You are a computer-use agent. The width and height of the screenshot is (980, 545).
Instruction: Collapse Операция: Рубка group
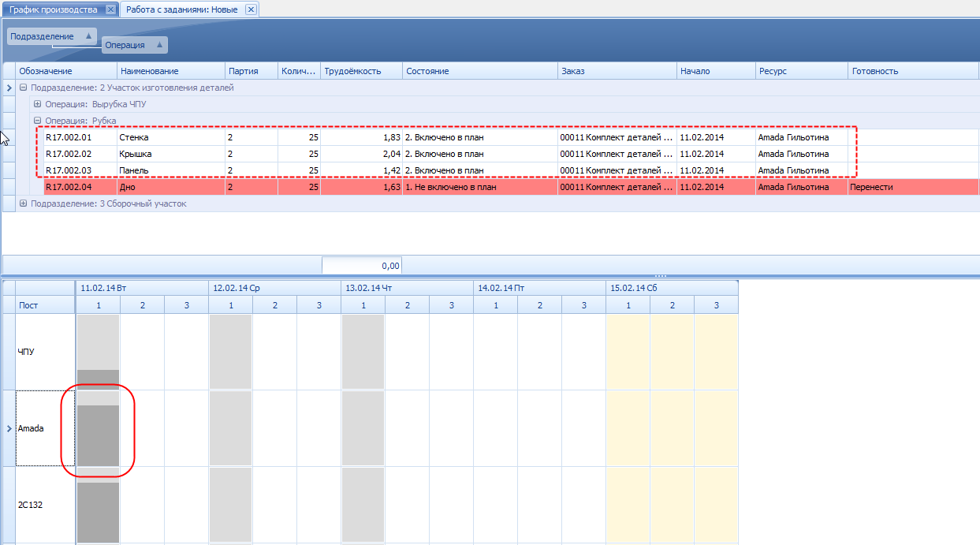(x=37, y=121)
